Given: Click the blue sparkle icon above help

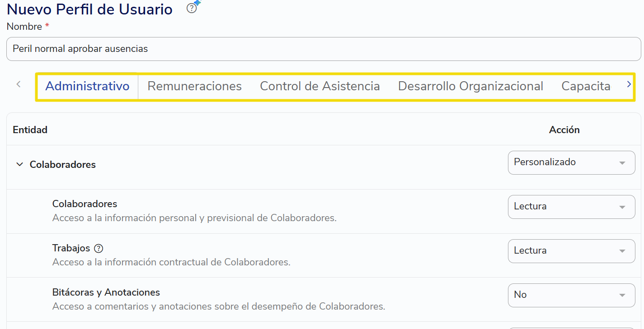Looking at the screenshot, I should (x=197, y=2).
